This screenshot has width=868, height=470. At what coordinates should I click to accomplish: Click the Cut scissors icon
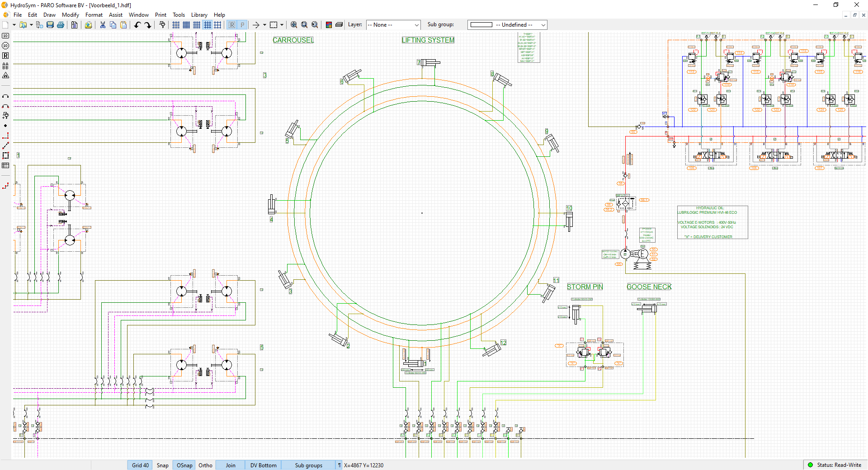click(103, 25)
